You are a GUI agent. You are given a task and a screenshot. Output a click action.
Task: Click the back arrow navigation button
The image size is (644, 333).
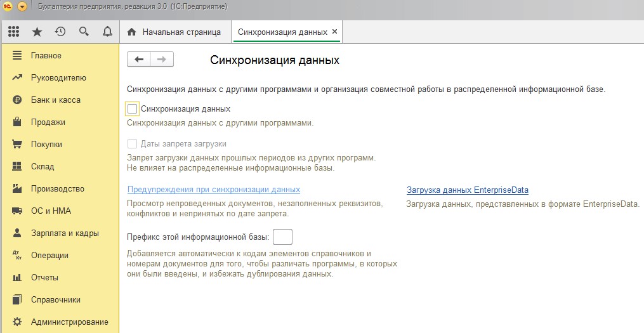pyautogui.click(x=139, y=60)
